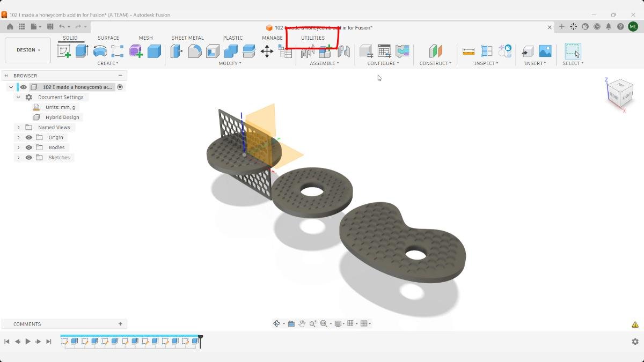
Task: Select the Move/Copy arrows tool
Action: click(x=267, y=51)
